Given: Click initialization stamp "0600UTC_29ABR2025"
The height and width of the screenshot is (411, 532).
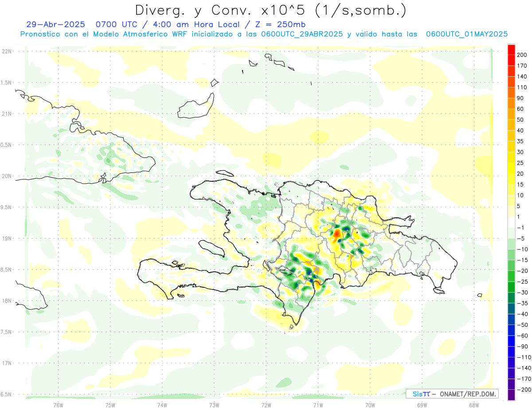Looking at the screenshot, I should coord(301,34).
